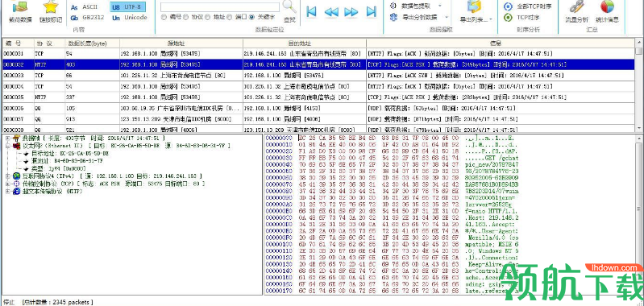Viewport: 644px width, 306px height.
Task: Open the 导出分析数据 dropdown arrow
Action: click(446, 18)
